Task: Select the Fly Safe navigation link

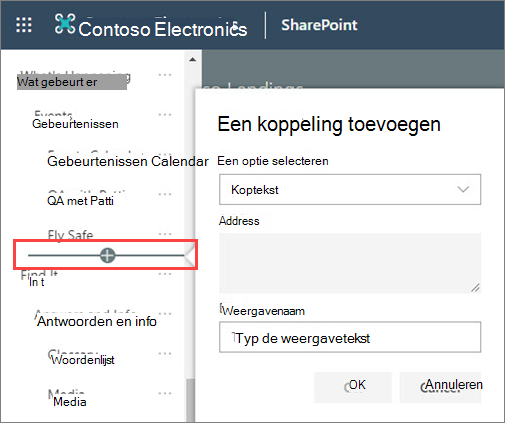Action: point(70,235)
